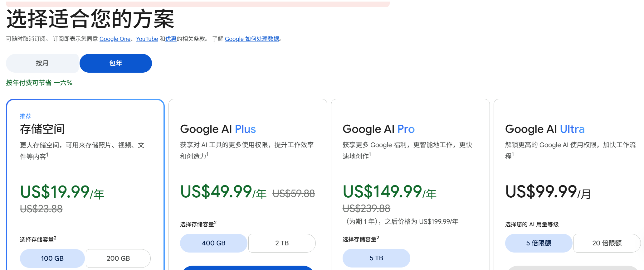The height and width of the screenshot is (270, 644).
Task: Click the US$99.99/月 Ultra price
Action: pos(548,192)
